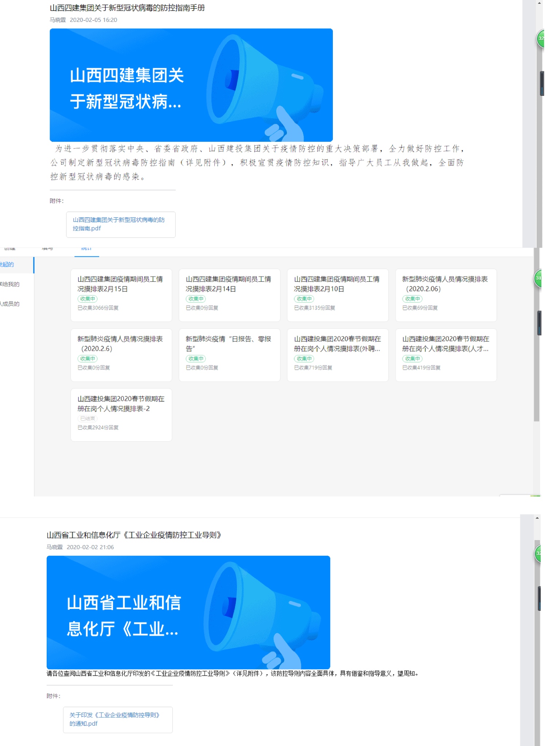Click 已收集0份回复 on 2月14日 card
The image size is (560, 746).
202,308
